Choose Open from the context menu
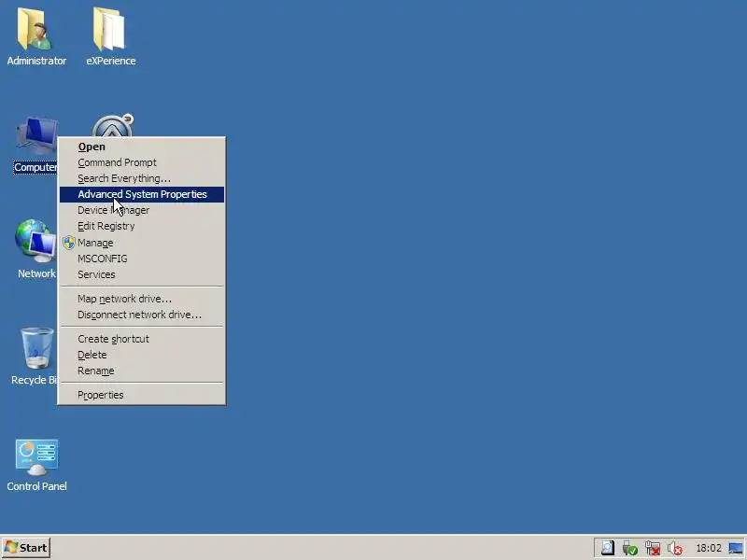Image resolution: width=747 pixels, height=560 pixels. pyautogui.click(x=142, y=147)
